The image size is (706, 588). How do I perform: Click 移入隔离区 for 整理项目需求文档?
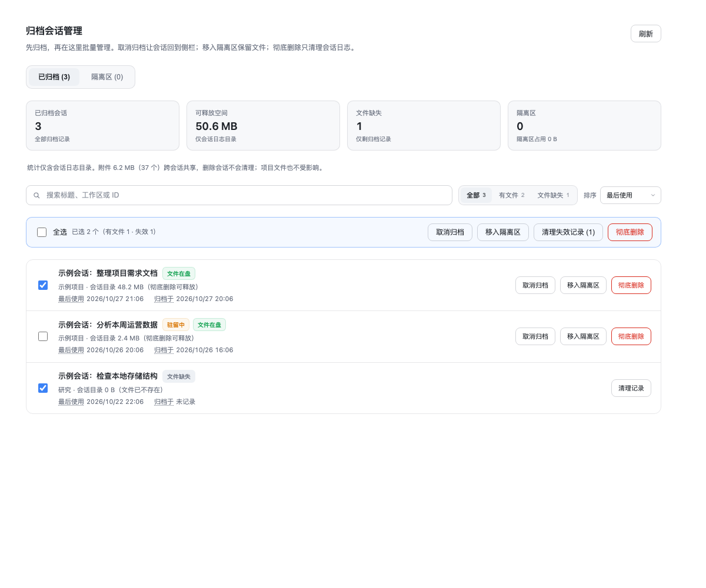(583, 285)
